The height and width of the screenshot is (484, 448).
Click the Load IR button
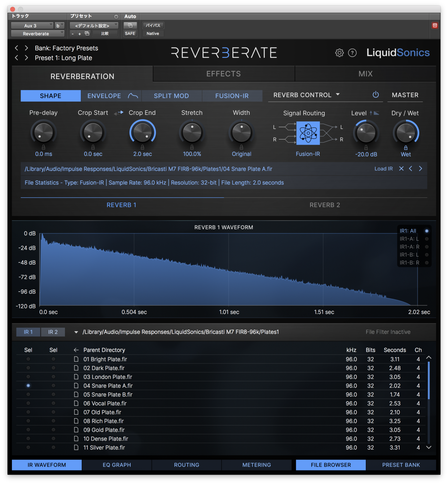383,169
